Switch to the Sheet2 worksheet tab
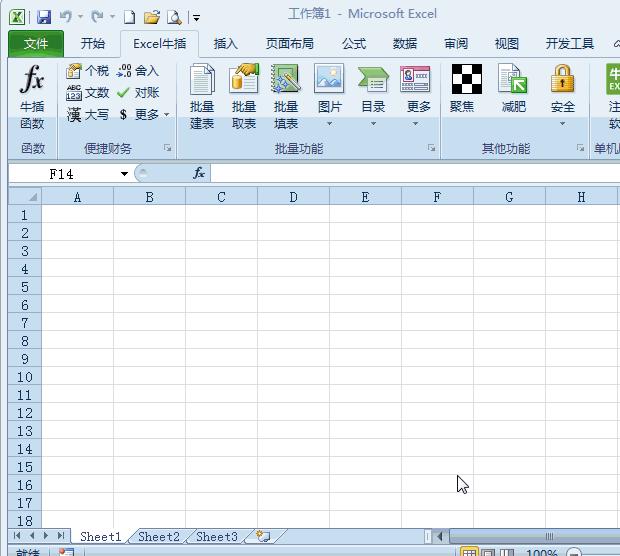The width and height of the screenshot is (620, 556). tap(159, 537)
